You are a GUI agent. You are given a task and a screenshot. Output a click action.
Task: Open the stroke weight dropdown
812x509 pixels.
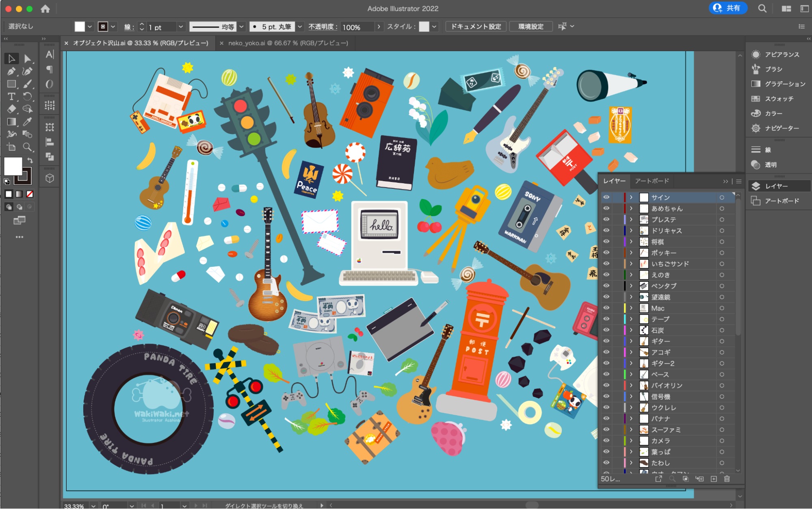tap(181, 27)
